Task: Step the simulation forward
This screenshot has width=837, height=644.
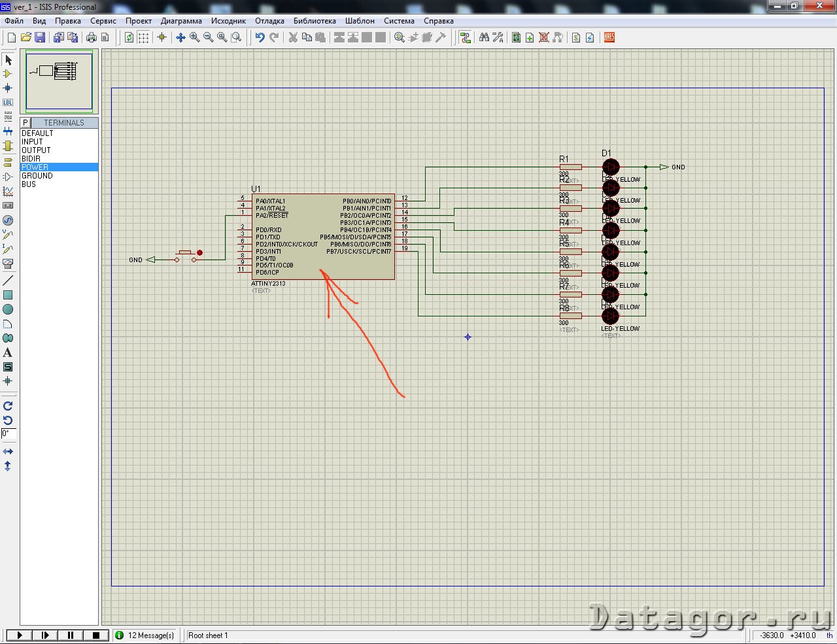Action: (44, 635)
